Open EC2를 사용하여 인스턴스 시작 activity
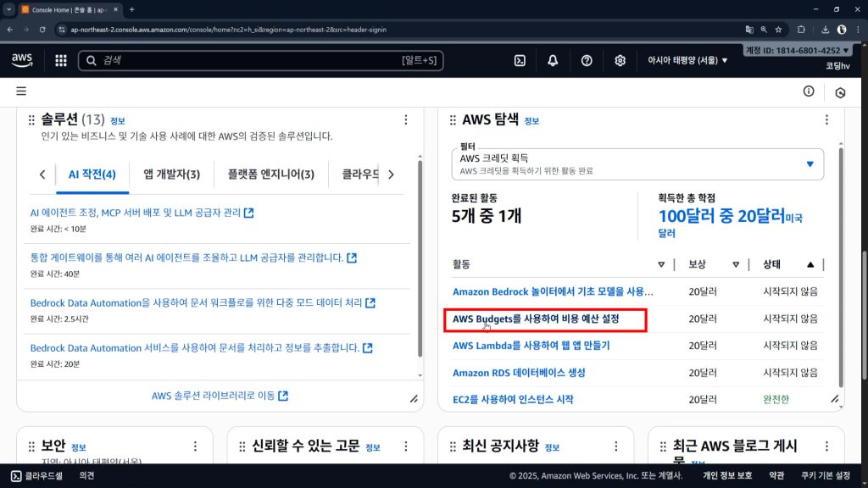This screenshot has width=868, height=488. click(x=513, y=399)
